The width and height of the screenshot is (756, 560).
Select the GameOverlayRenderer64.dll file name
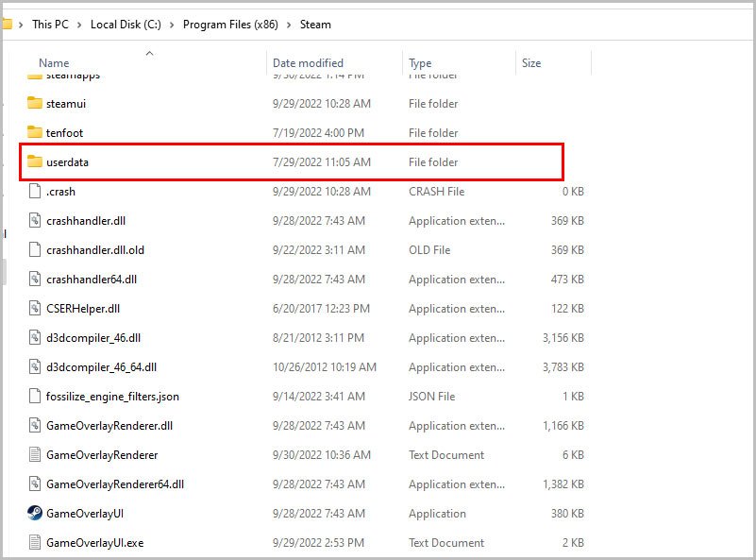click(115, 484)
